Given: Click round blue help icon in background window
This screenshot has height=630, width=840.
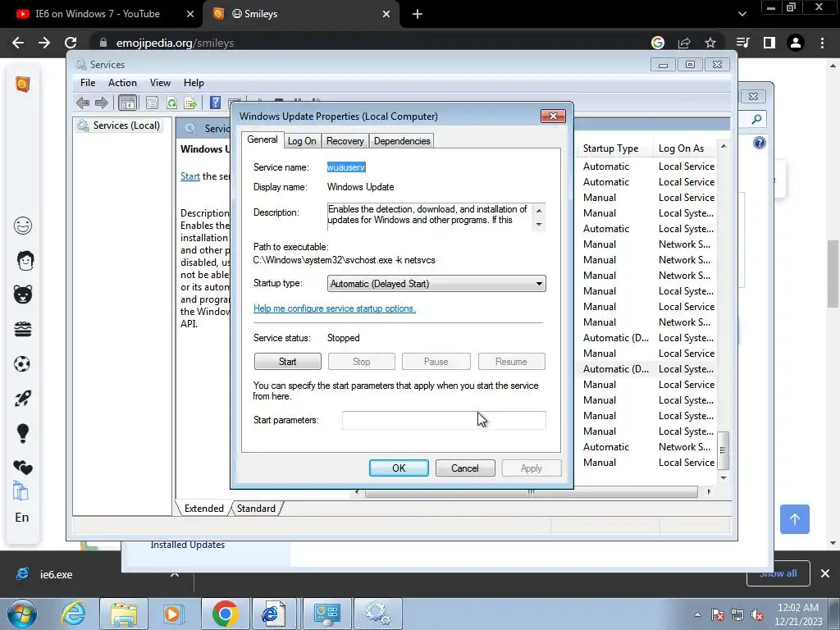Looking at the screenshot, I should coord(759,143).
